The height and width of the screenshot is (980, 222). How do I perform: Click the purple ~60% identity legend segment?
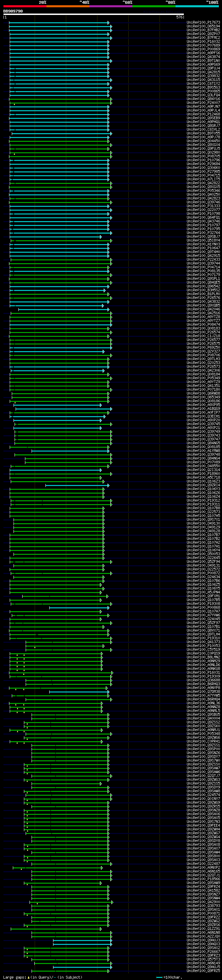pos(111,6)
